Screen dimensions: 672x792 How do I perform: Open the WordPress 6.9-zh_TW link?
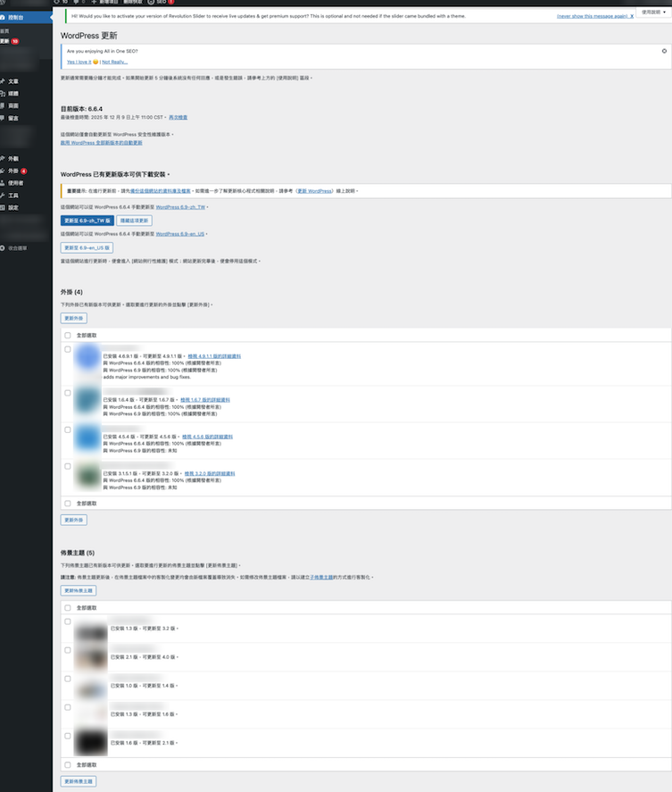(x=180, y=207)
